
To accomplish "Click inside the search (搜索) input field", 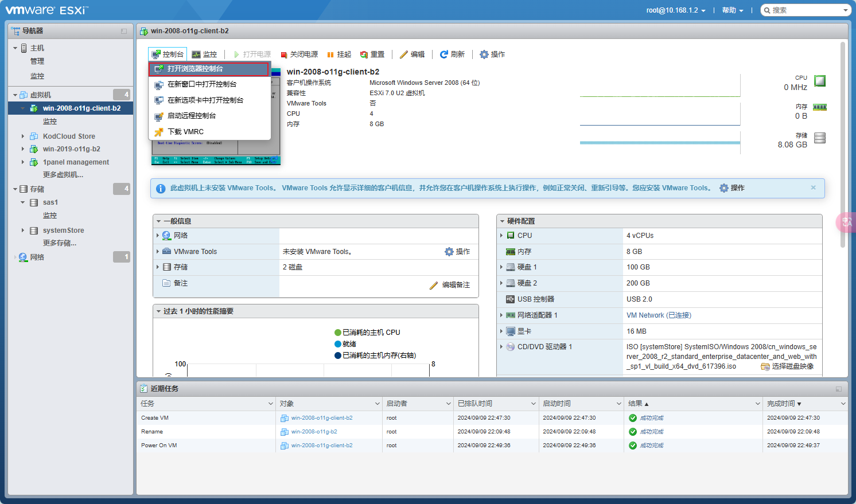I will (x=806, y=10).
